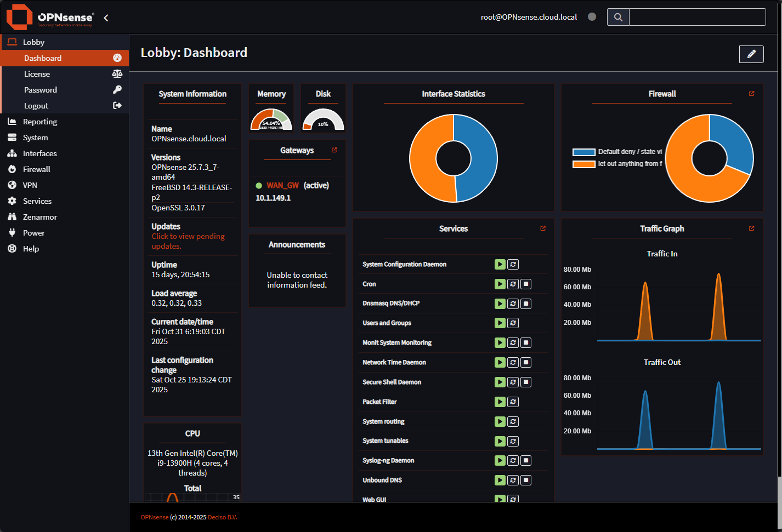
Task: Restart the Secure Shell Daemon
Action: tap(513, 382)
